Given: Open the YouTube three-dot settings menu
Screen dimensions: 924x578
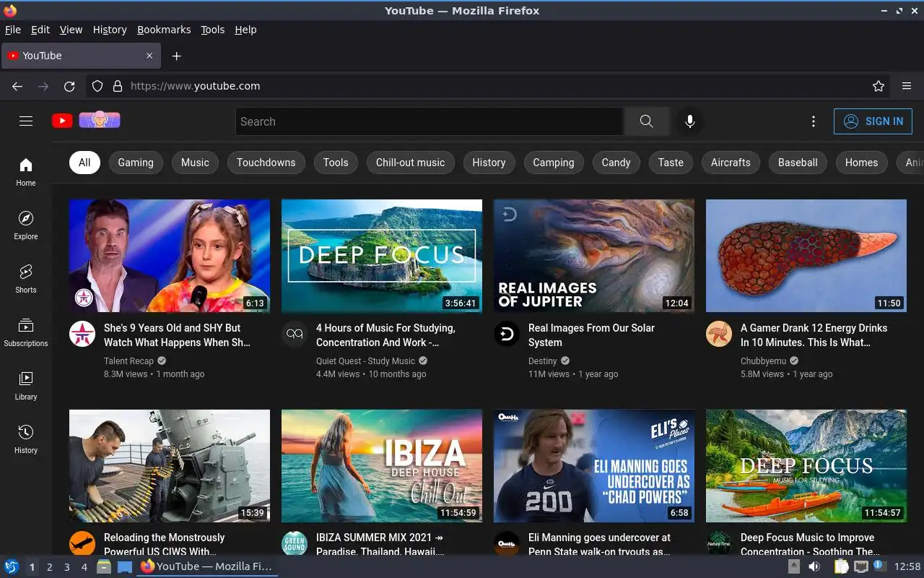Looking at the screenshot, I should click(x=814, y=121).
